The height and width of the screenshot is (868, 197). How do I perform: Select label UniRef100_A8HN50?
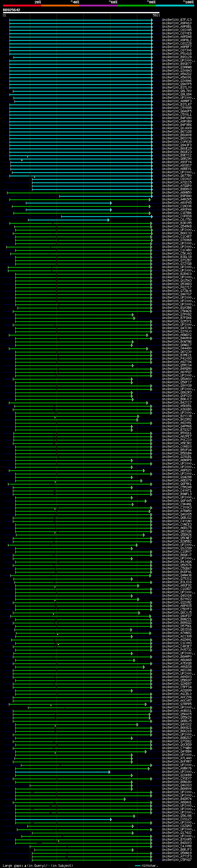177,193
